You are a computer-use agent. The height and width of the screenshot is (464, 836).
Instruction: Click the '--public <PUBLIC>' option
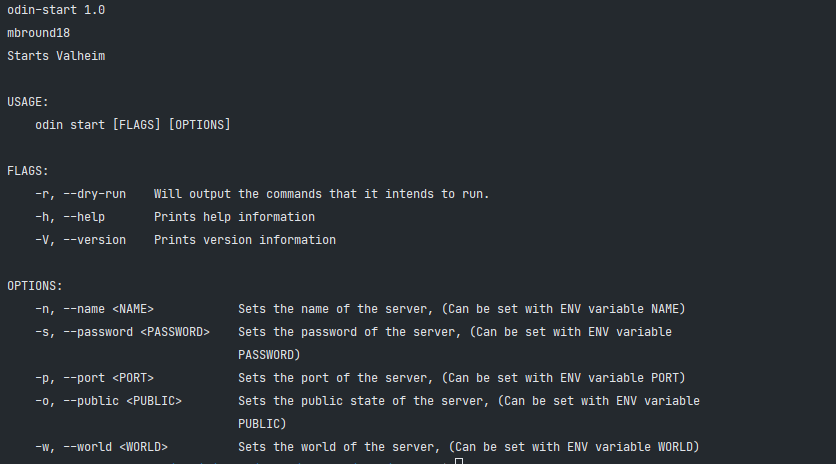[122, 401]
